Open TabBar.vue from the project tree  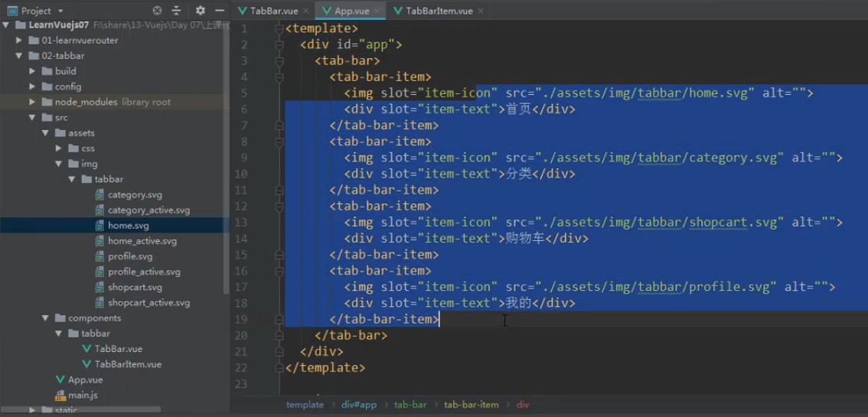(x=119, y=349)
